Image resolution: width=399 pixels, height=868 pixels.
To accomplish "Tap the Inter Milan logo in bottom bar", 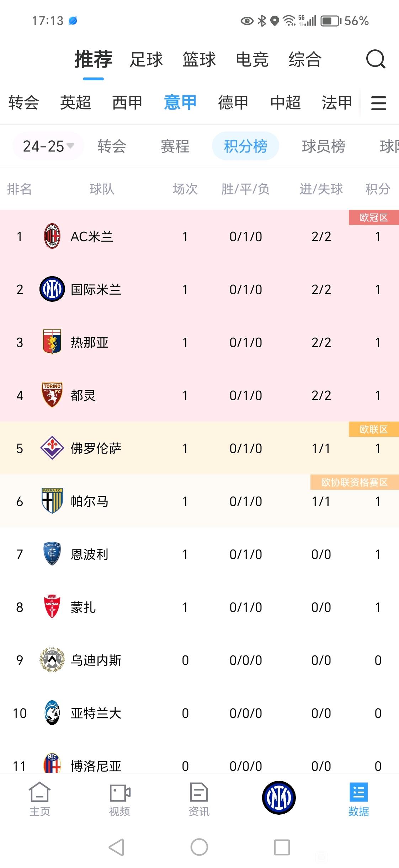I will click(x=279, y=797).
